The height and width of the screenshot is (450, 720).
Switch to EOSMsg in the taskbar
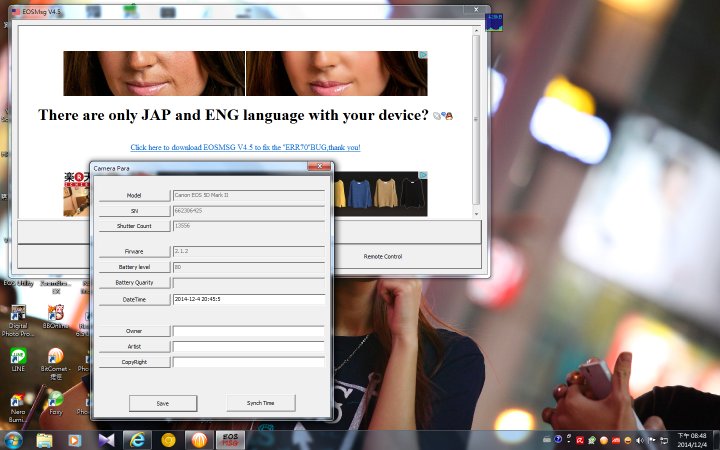coord(230,440)
